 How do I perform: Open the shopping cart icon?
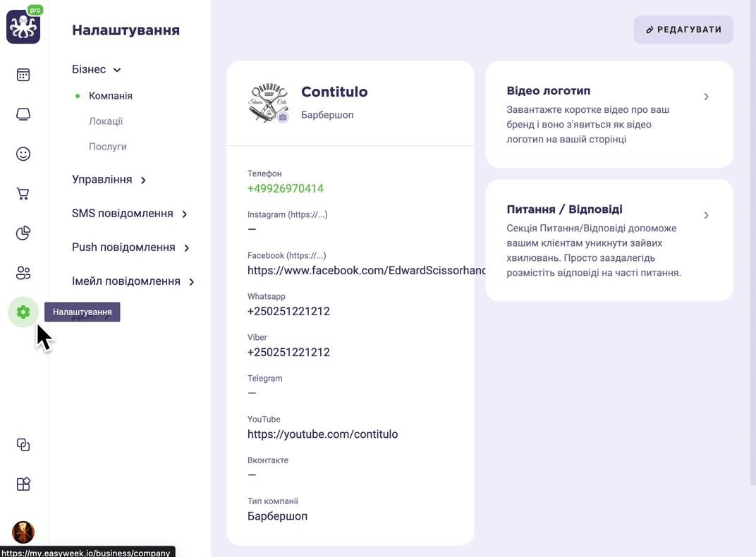pos(23,194)
